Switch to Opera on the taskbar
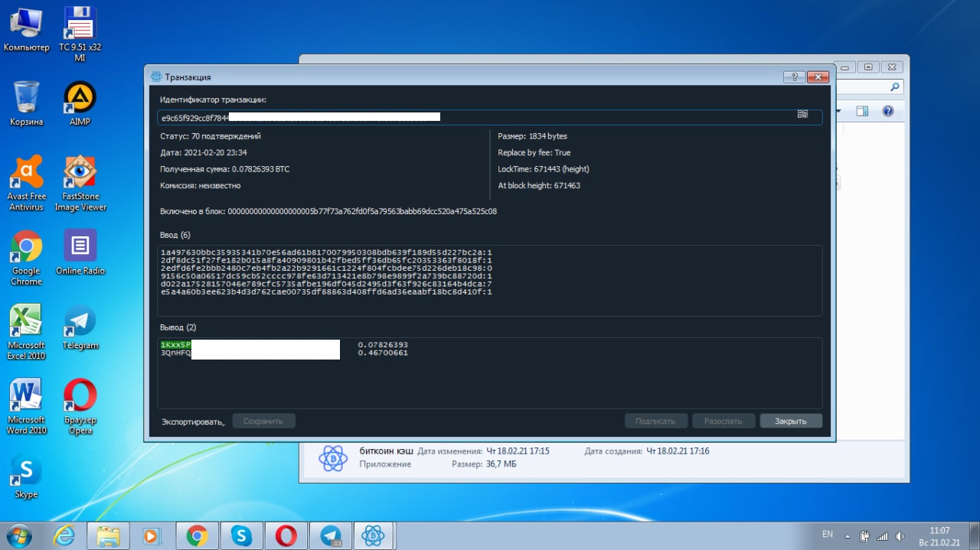Image resolution: width=980 pixels, height=550 pixels. pyautogui.click(x=286, y=535)
